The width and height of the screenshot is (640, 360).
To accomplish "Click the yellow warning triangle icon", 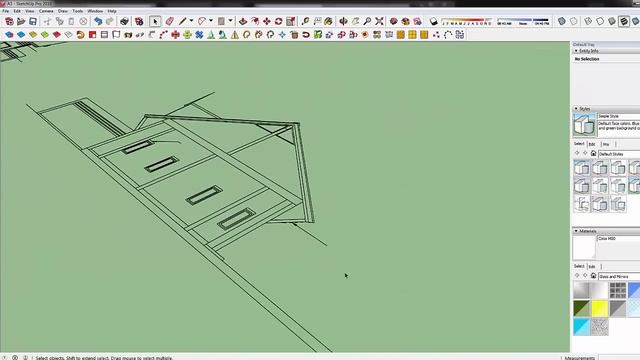I will point(235,35).
